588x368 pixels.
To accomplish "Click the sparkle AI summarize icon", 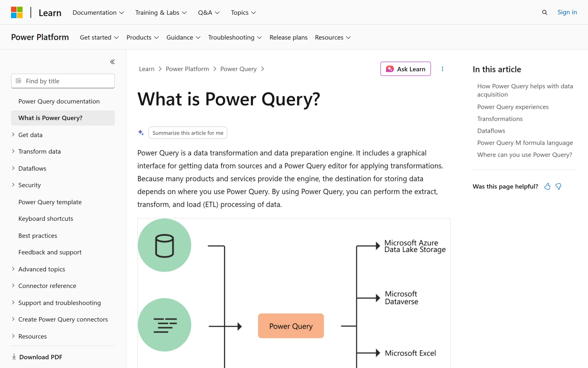I will [141, 132].
